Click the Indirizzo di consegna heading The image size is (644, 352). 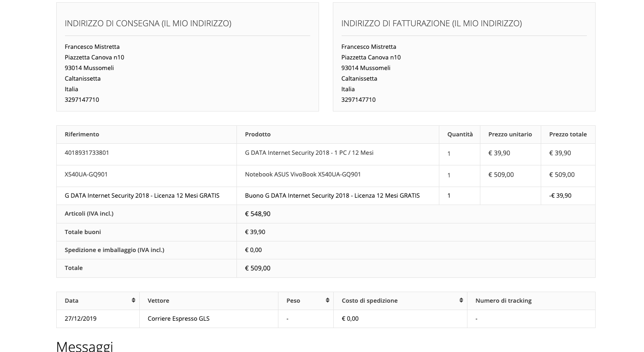[148, 23]
